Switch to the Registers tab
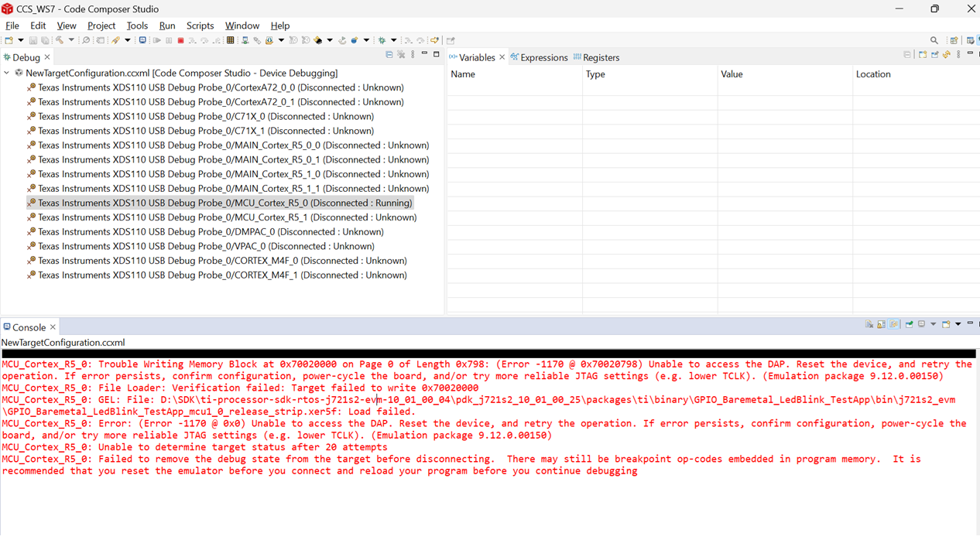The image size is (980, 557). click(596, 57)
